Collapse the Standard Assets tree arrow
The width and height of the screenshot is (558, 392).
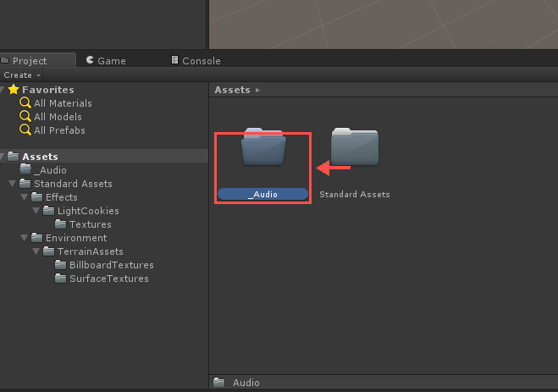pyautogui.click(x=13, y=184)
